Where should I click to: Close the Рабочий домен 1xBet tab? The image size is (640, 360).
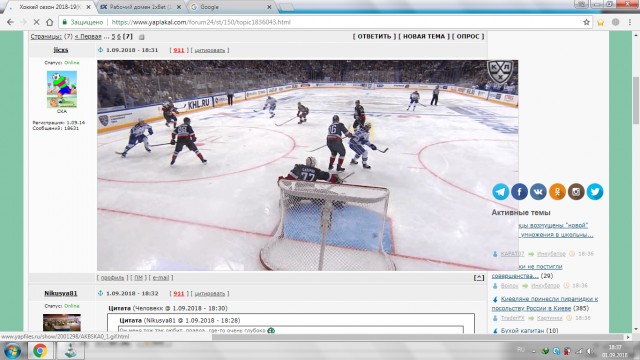click(179, 7)
